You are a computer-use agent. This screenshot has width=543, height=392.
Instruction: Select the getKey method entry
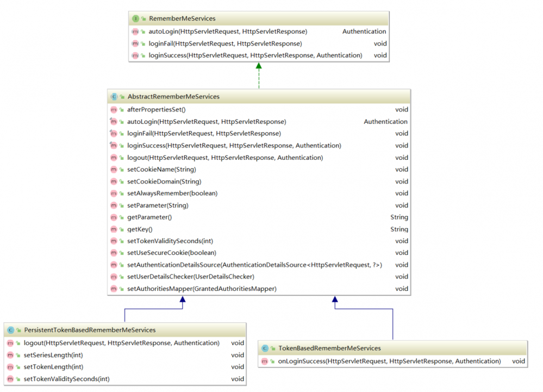coord(139,229)
